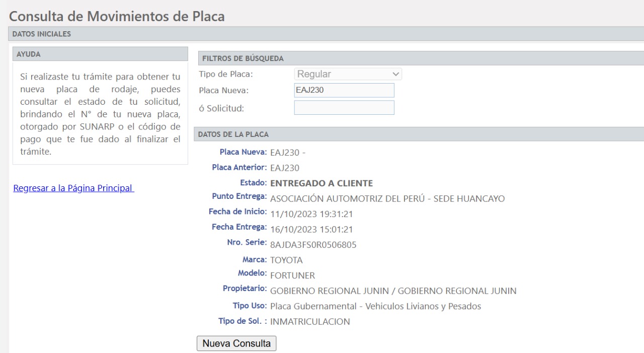Click the ENTREGADO A CLIENTE status text

pyautogui.click(x=321, y=183)
